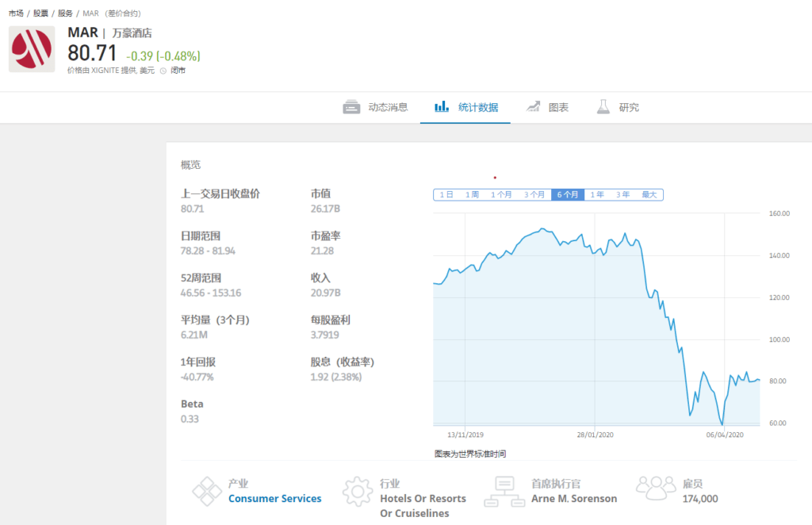Click the Marriott MAR logo icon

[32, 49]
